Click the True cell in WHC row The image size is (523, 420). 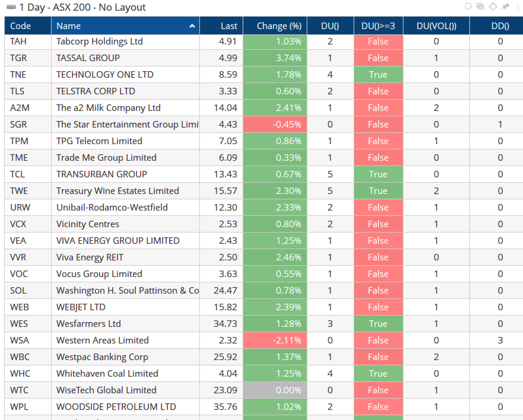click(x=378, y=373)
